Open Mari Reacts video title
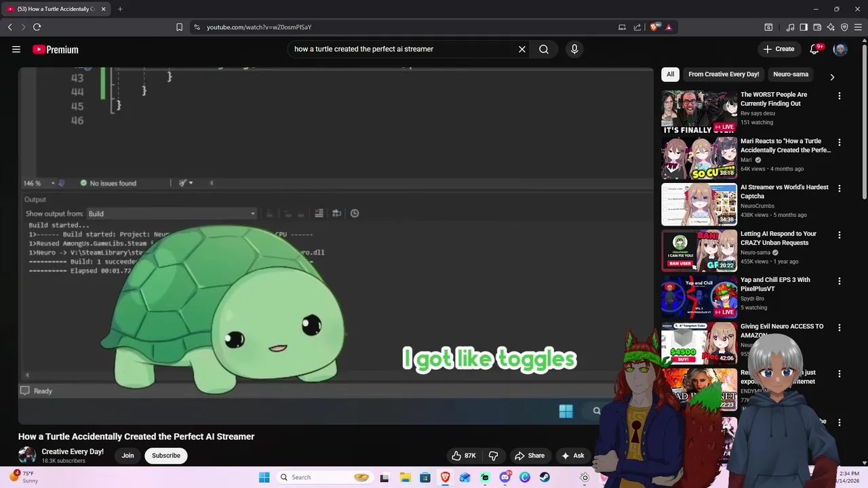Image resolution: width=868 pixels, height=488 pixels. coord(785,146)
